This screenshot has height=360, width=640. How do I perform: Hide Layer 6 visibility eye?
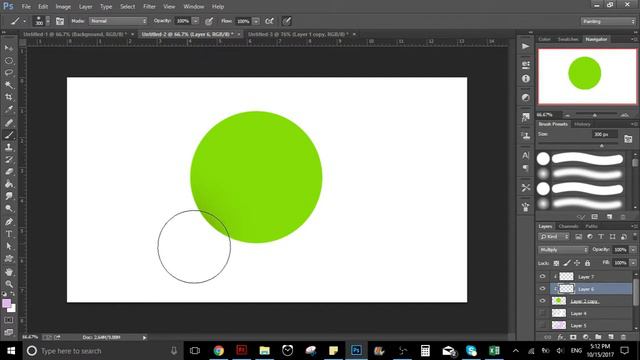pos(542,289)
